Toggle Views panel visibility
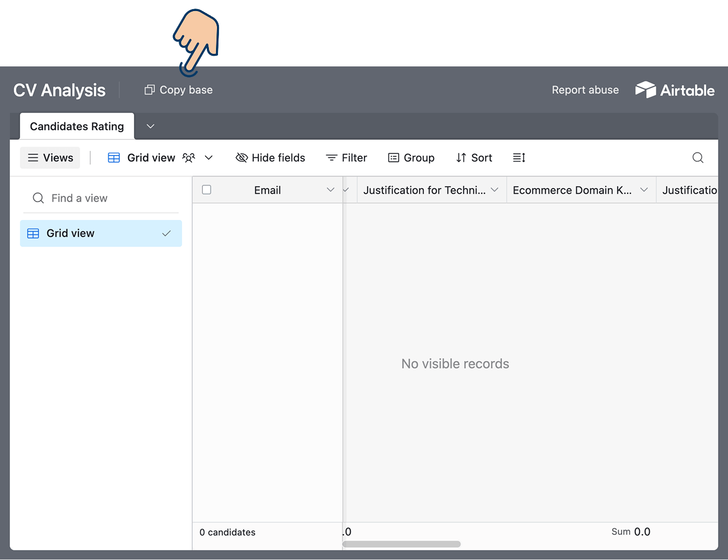Screen dimensions: 728x560 [50, 157]
